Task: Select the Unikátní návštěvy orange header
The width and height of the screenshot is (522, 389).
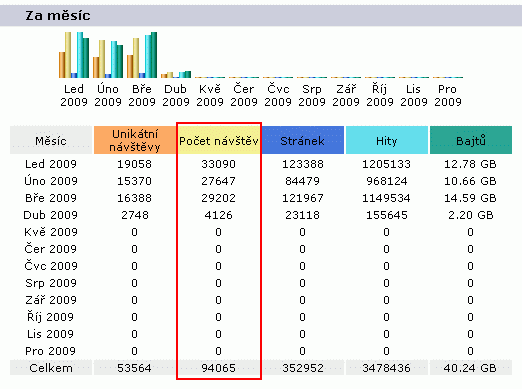Action: (135, 140)
